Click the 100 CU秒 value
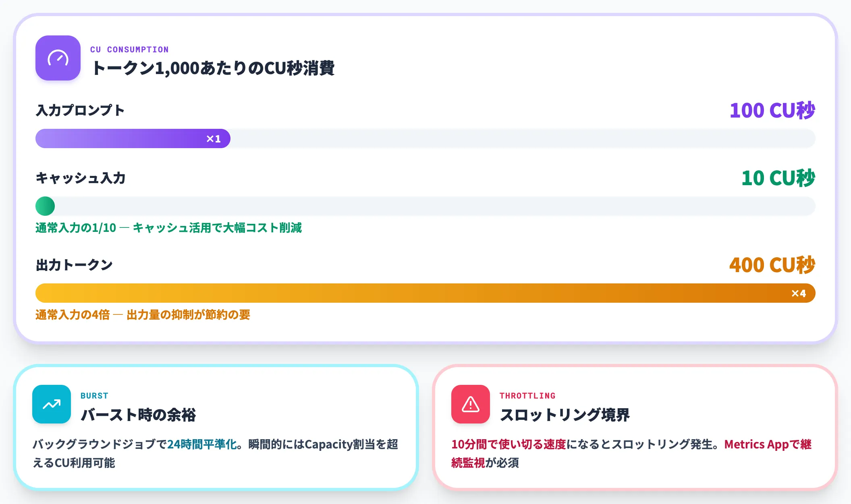 (x=772, y=110)
